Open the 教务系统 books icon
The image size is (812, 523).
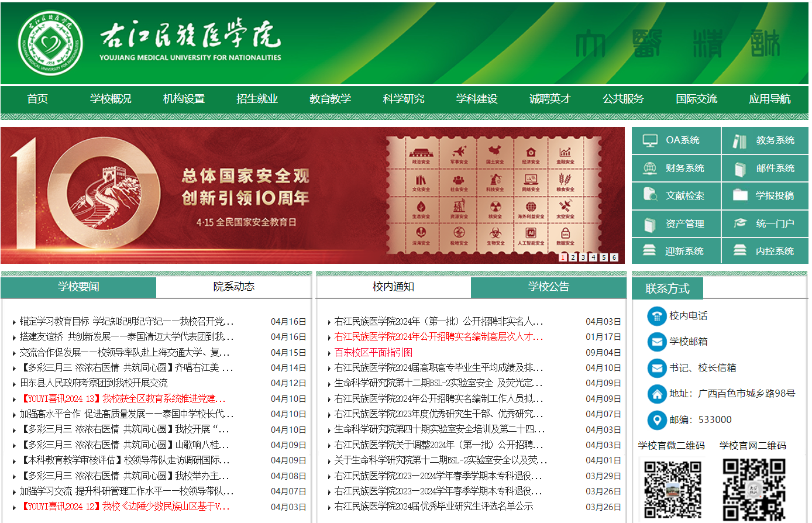coord(740,141)
